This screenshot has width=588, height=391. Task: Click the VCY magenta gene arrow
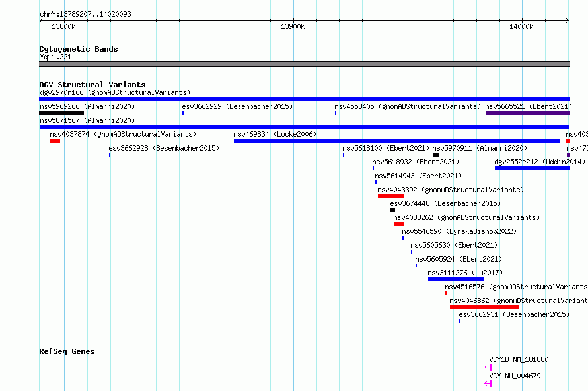click(x=488, y=384)
